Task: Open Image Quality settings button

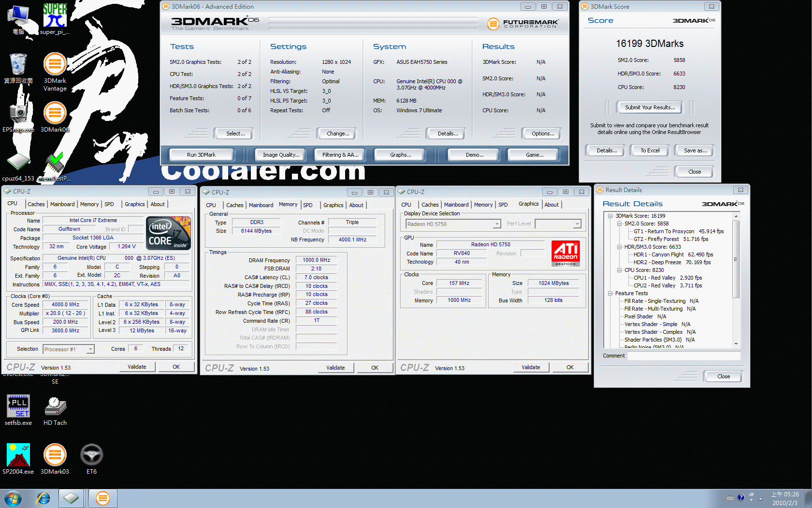Action: point(281,155)
